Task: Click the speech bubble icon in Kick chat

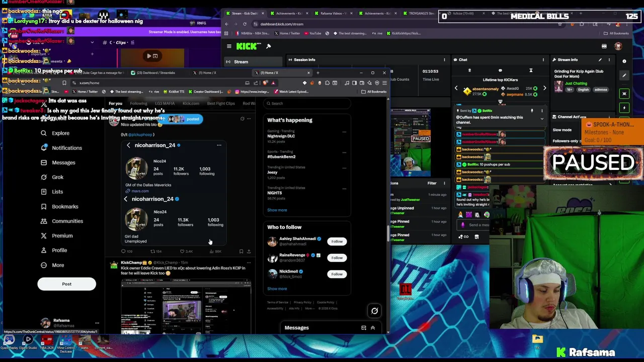Action: [x=500, y=70]
